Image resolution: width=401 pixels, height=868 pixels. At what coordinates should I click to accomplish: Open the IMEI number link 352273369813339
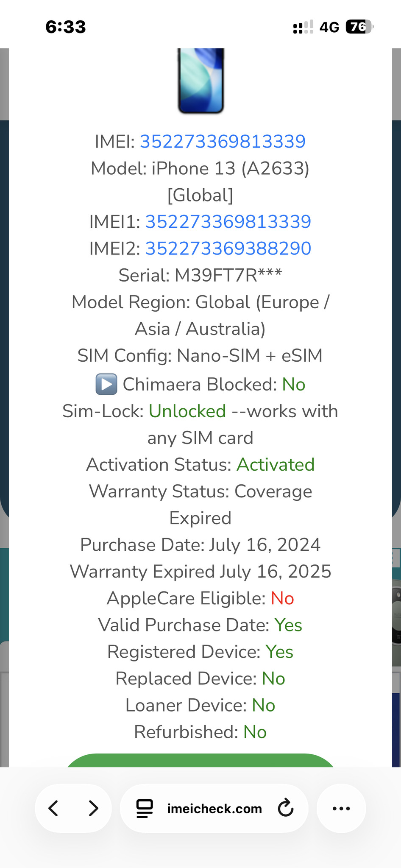coord(223,142)
